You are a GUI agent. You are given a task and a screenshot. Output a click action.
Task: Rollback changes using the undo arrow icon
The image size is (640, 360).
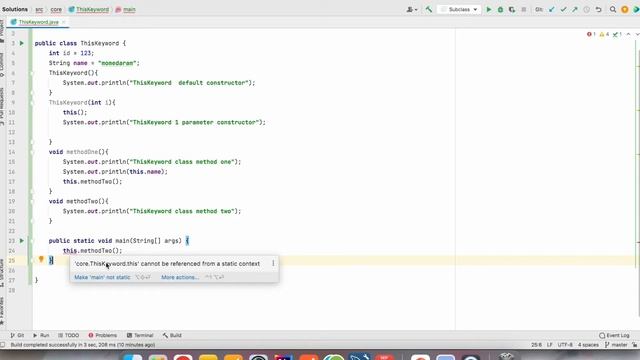(598, 9)
